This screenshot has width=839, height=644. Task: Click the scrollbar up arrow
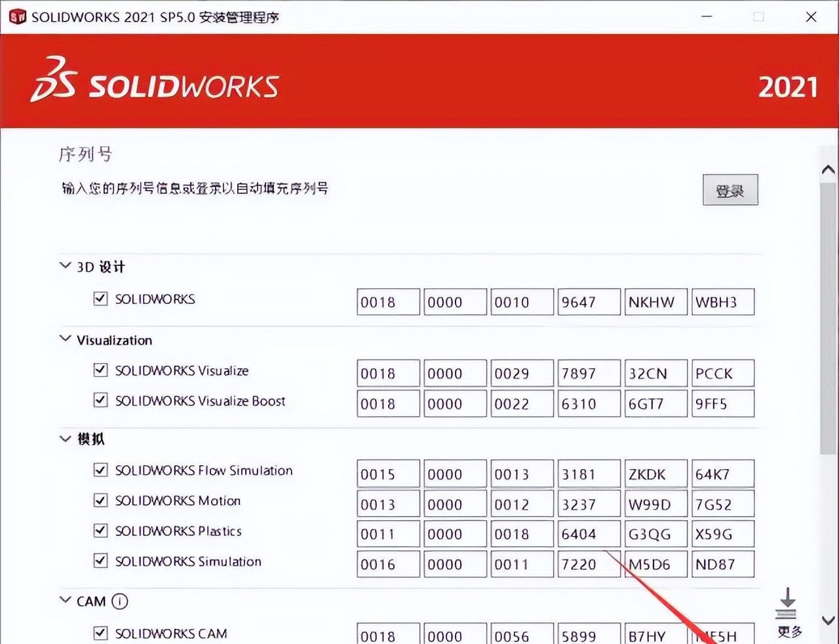829,169
